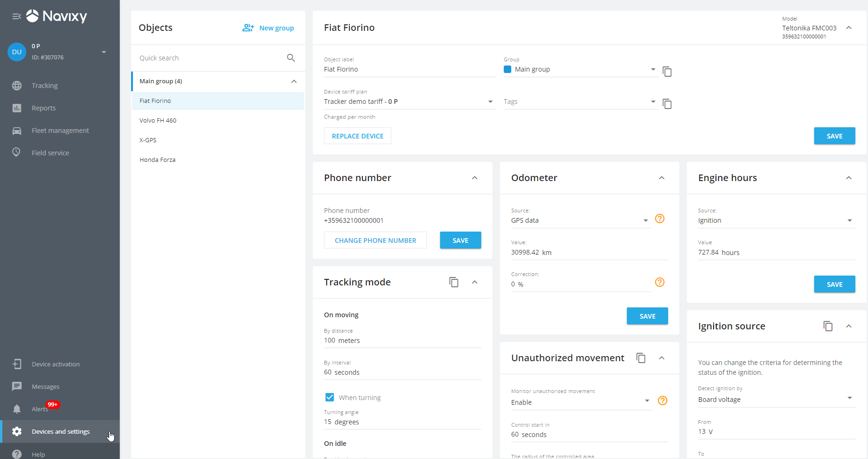Screen dimensions: 868x459
Task: Click CHANGE PHONE NUMBER button
Action: 375,240
